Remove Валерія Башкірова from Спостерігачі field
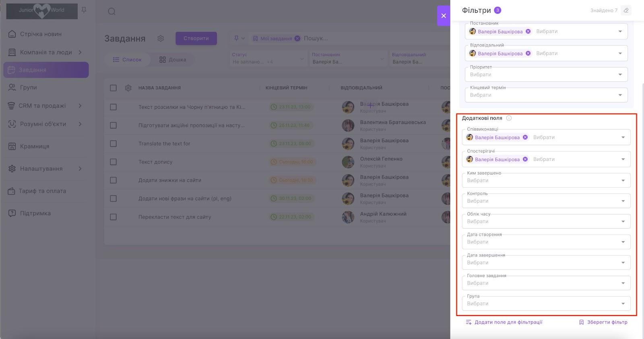The height and width of the screenshot is (339, 644). tap(525, 159)
